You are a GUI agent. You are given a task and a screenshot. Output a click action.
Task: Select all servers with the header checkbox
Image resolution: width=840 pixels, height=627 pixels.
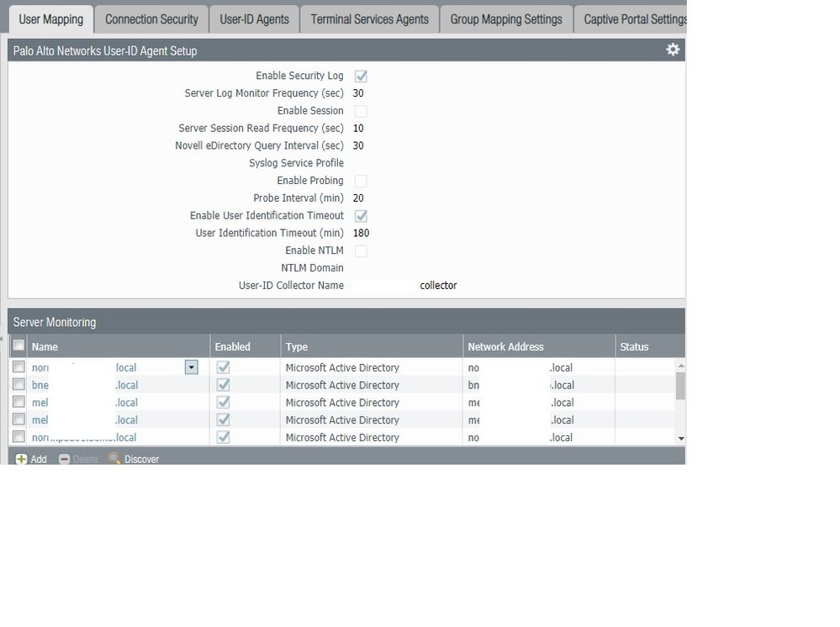click(18, 345)
